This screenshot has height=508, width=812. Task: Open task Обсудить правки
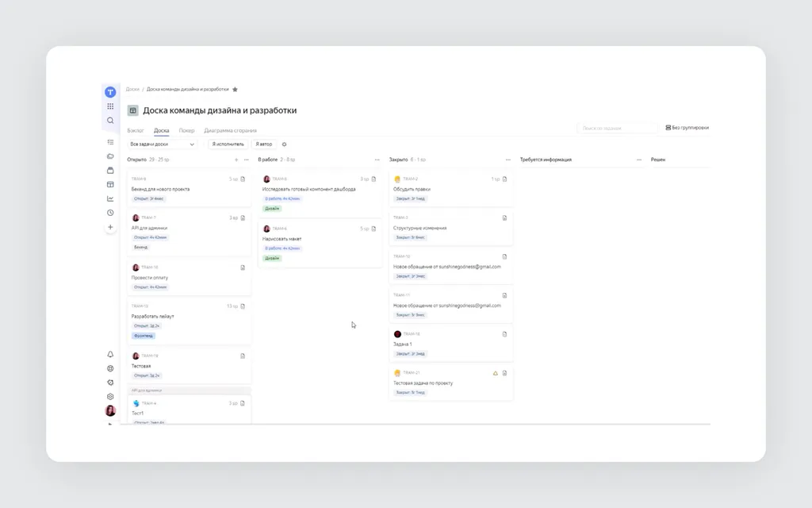click(412, 189)
